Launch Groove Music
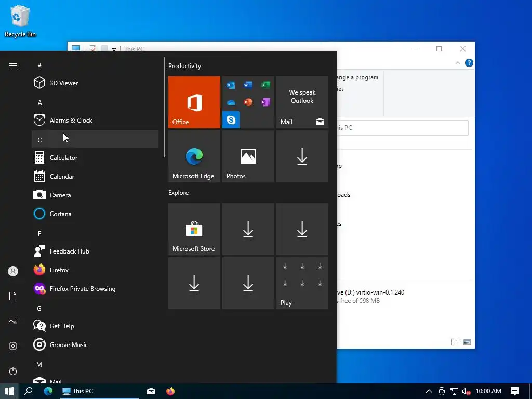 [x=95, y=345]
